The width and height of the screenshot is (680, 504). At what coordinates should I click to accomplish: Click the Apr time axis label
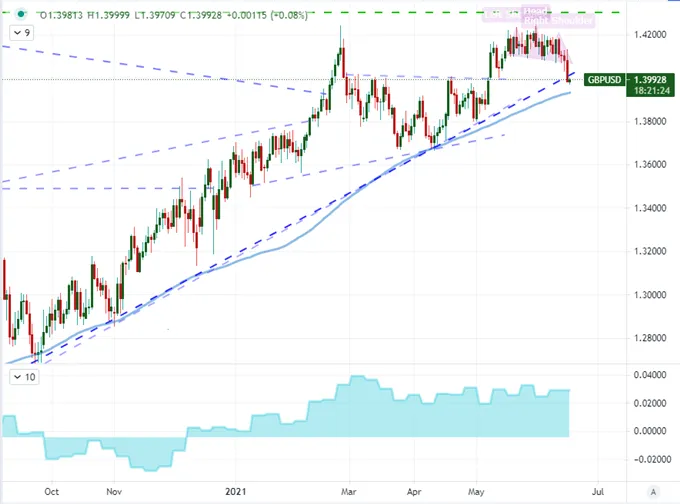414,492
